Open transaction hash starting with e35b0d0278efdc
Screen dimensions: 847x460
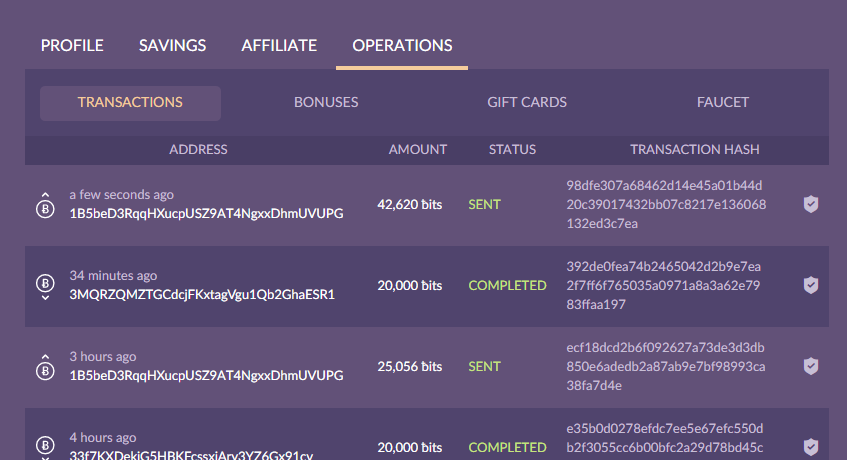click(x=664, y=438)
